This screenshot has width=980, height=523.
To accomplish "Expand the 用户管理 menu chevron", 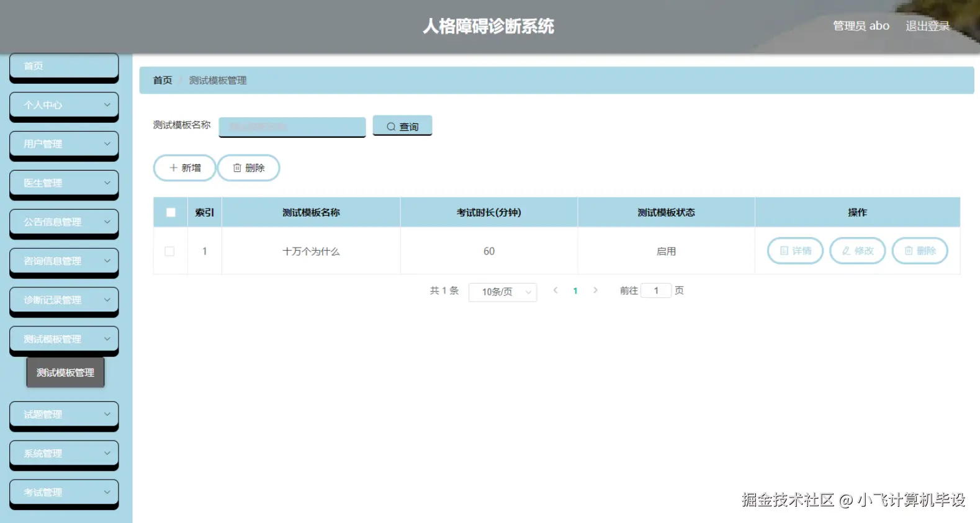I will pos(107,144).
